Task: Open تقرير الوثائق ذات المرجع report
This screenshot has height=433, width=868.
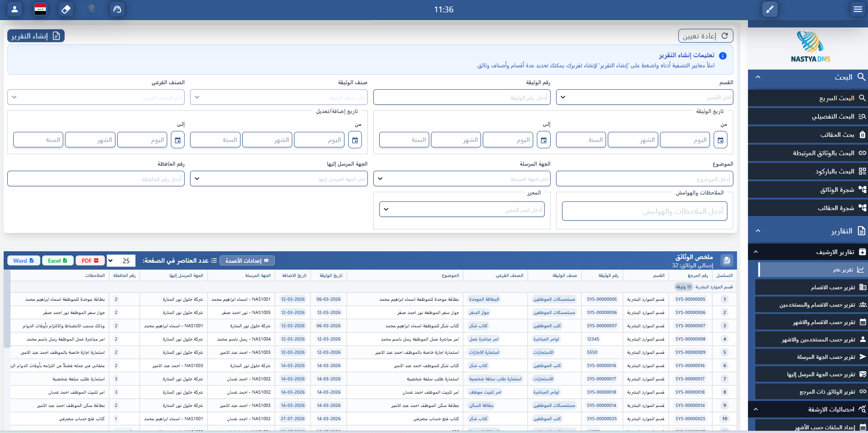Action: (x=812, y=391)
